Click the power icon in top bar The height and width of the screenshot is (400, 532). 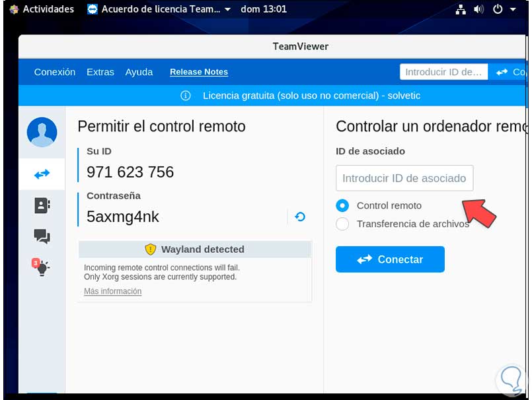pyautogui.click(x=498, y=9)
